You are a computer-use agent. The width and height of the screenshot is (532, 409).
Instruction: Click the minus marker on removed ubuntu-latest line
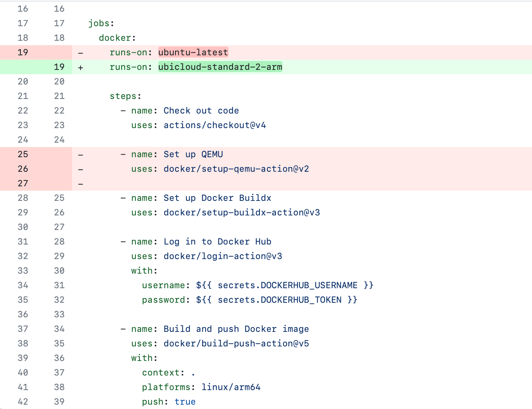[x=80, y=53]
